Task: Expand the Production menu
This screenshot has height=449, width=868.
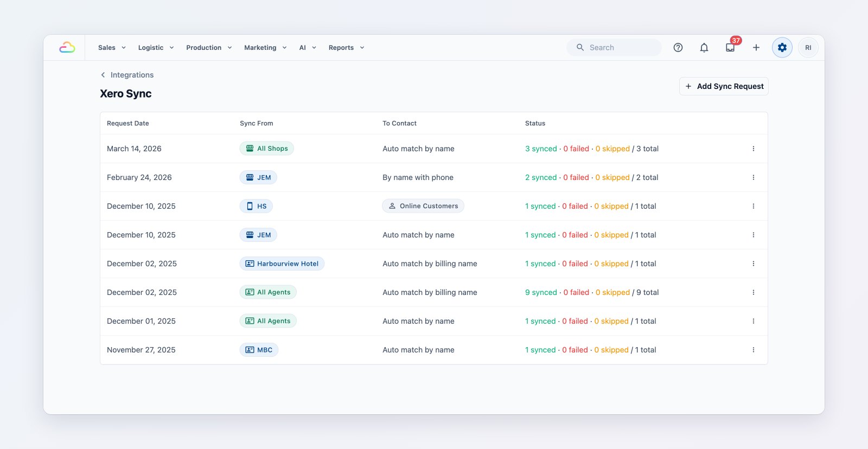Action: (x=209, y=48)
